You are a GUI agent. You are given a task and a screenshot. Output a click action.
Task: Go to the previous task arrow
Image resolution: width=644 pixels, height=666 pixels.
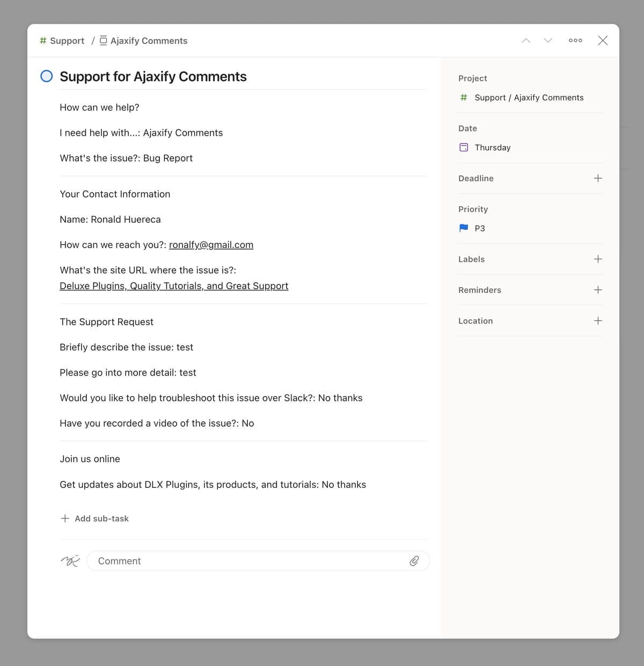(x=526, y=41)
